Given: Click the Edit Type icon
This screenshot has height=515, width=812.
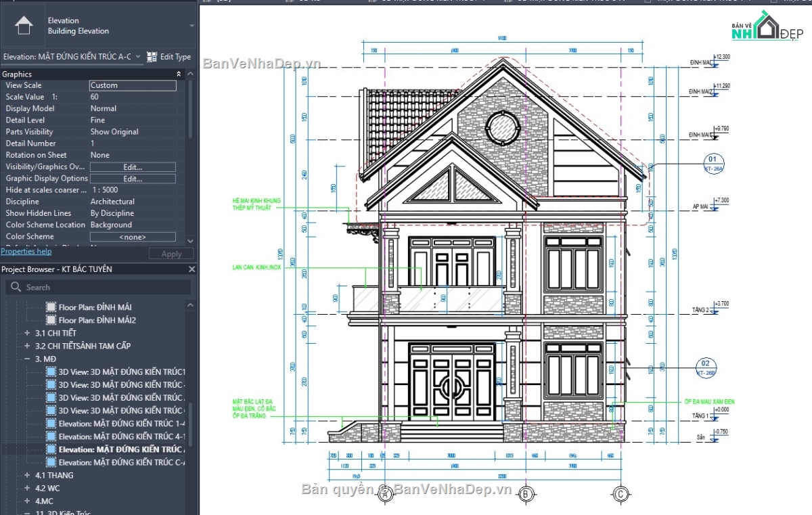Looking at the screenshot, I should [x=152, y=57].
